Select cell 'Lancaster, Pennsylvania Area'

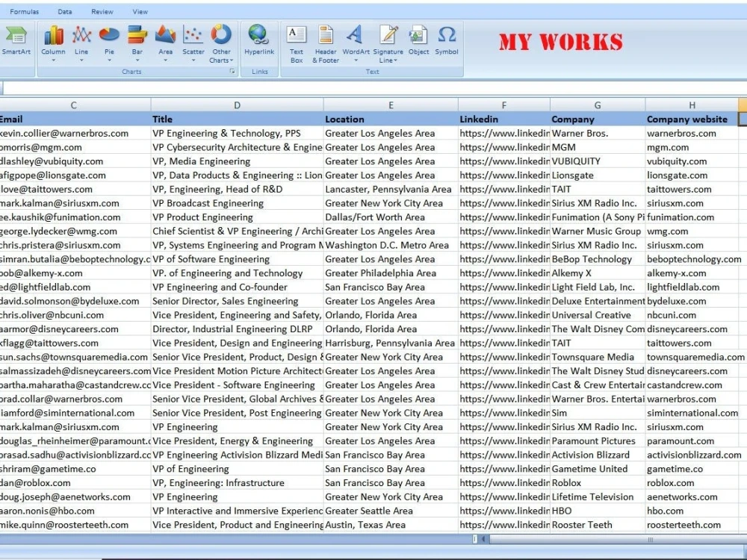(391, 189)
